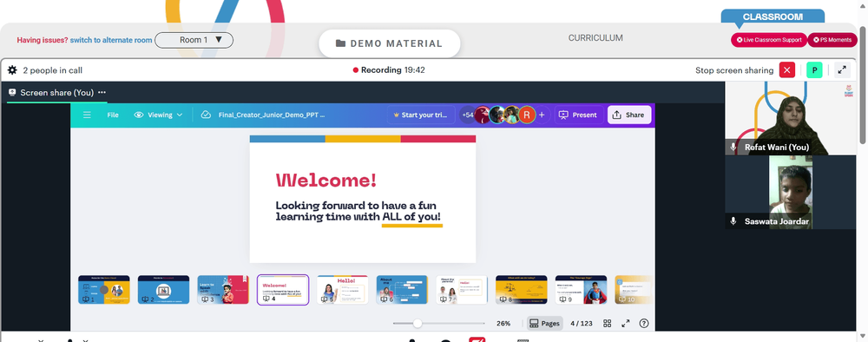Open Screen share options ellipsis
Screen dimensions: 868x342
pos(102,92)
